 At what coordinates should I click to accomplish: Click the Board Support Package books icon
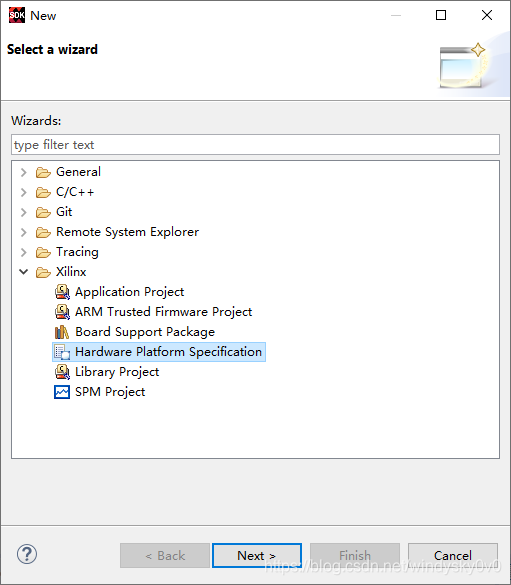pyautogui.click(x=62, y=332)
